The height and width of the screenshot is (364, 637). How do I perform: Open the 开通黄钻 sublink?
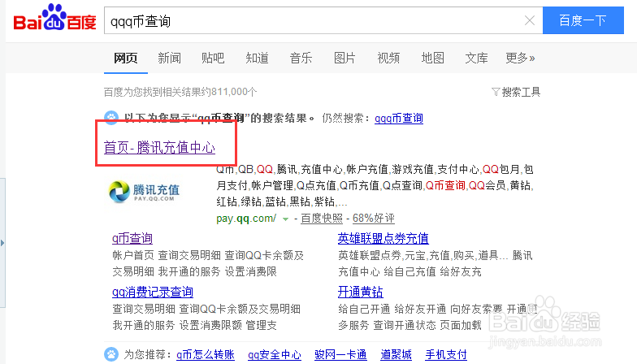point(361,292)
